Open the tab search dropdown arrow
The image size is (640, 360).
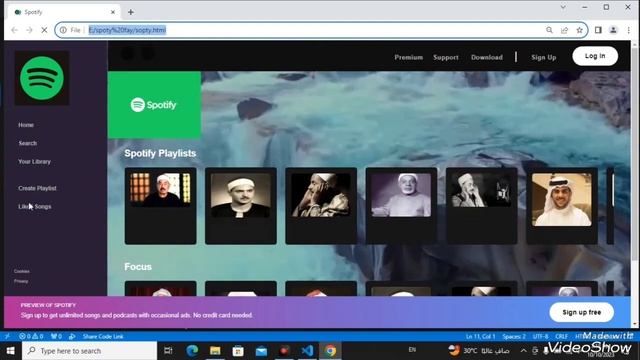(563, 7)
